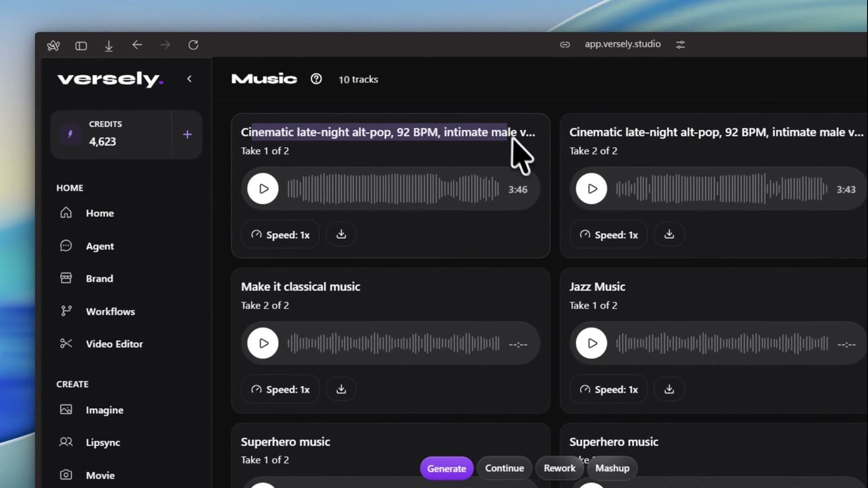Click the Cinematic Take 1 track title
The image size is (868, 488).
coord(388,132)
